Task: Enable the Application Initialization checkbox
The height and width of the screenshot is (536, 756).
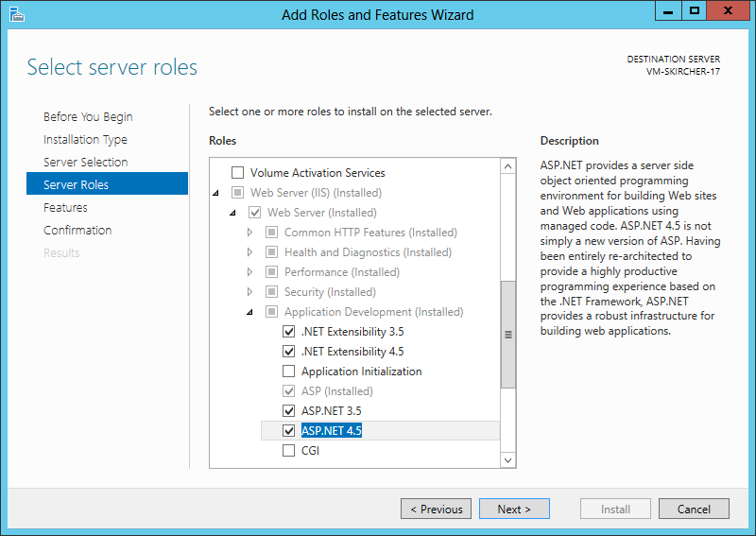Action: pos(288,371)
